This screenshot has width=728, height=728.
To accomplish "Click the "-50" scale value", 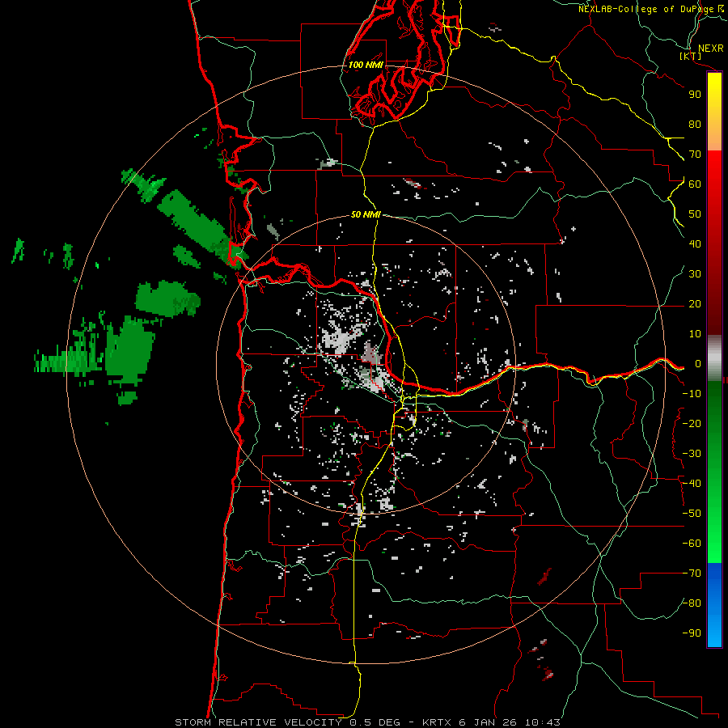I will coord(692,514).
